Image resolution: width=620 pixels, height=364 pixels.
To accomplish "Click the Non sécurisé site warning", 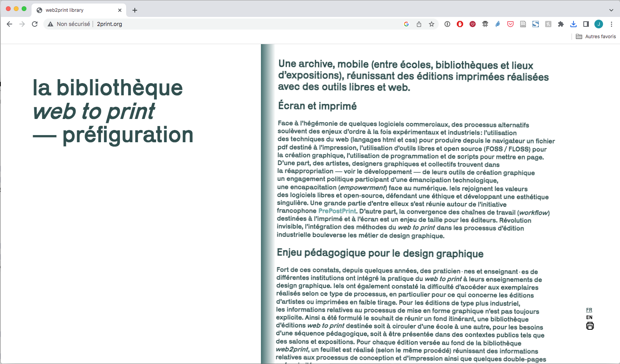I will click(x=69, y=24).
